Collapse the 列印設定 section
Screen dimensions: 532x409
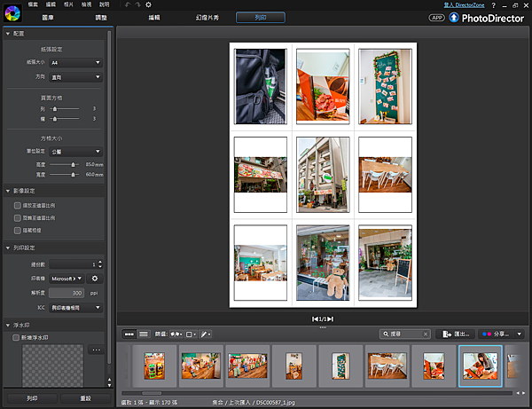[x=8, y=248]
